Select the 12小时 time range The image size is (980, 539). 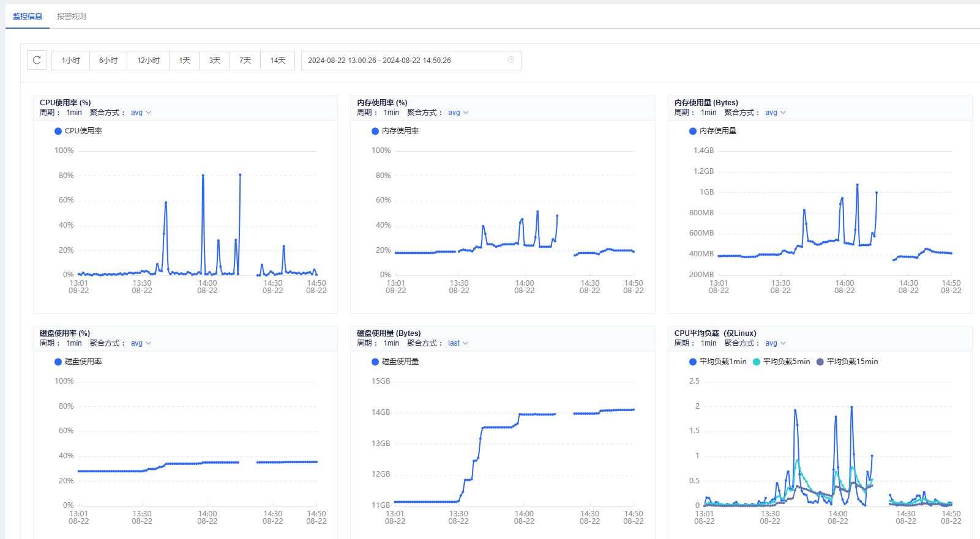coord(148,61)
